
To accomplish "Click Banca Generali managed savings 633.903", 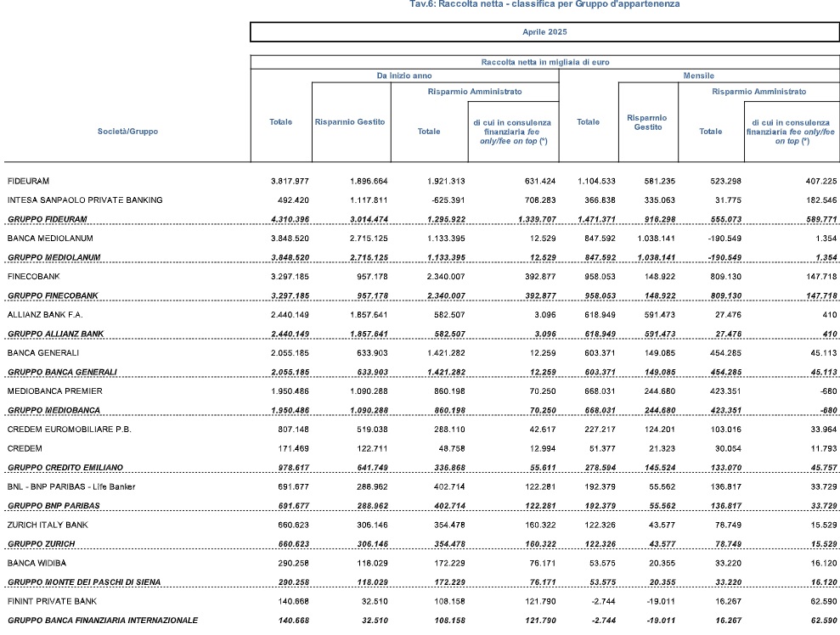I will [372, 353].
